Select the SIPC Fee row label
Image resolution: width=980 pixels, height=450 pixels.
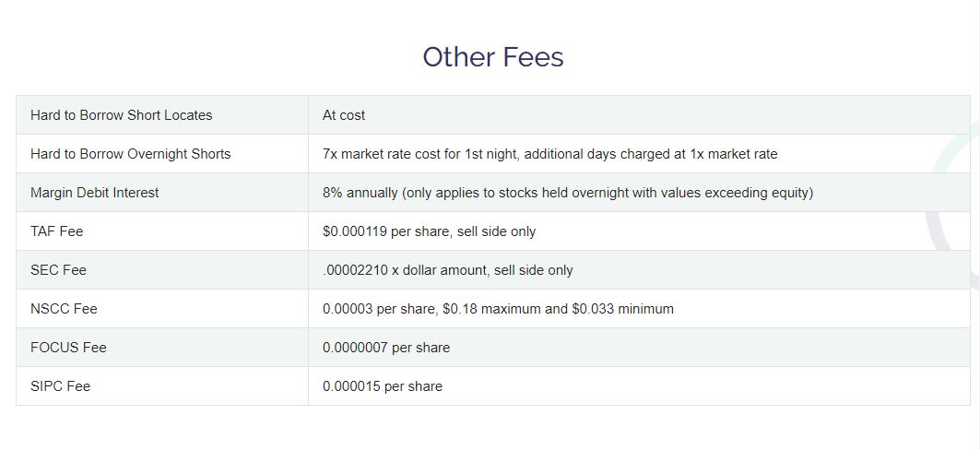tap(60, 386)
